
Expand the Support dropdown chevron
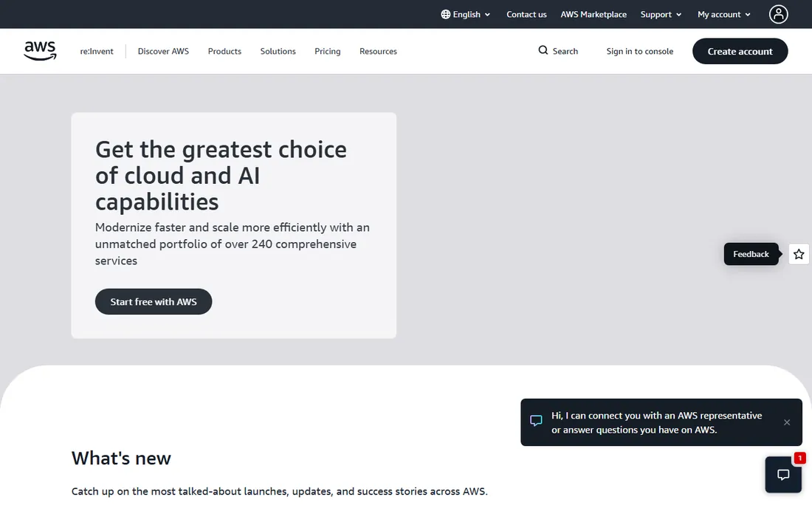(678, 15)
